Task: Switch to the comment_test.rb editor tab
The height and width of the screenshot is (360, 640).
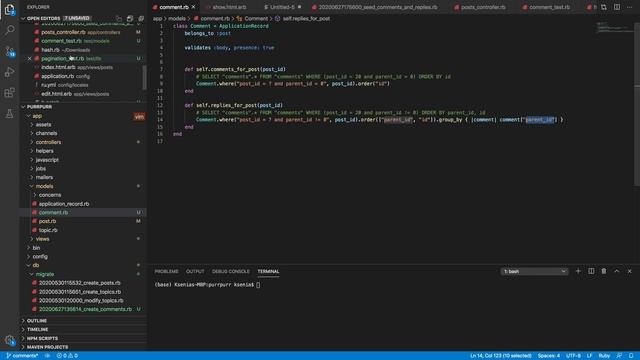Action: 549,7
